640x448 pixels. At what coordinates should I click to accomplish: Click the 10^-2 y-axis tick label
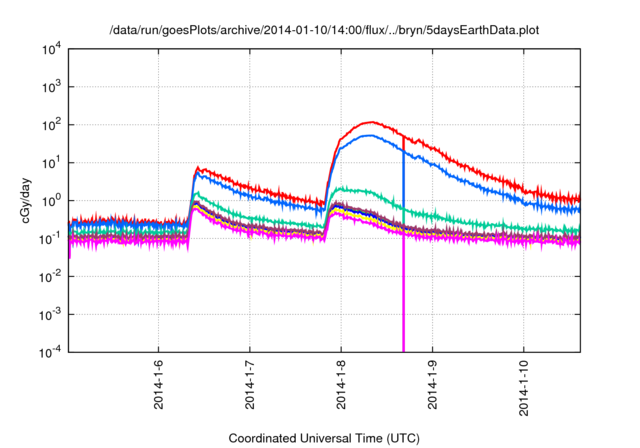click(50, 277)
